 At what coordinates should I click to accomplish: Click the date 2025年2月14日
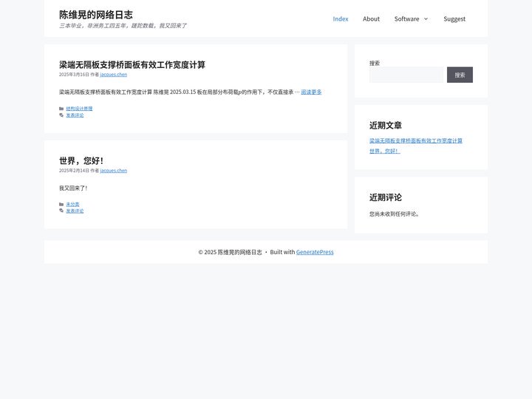74,171
